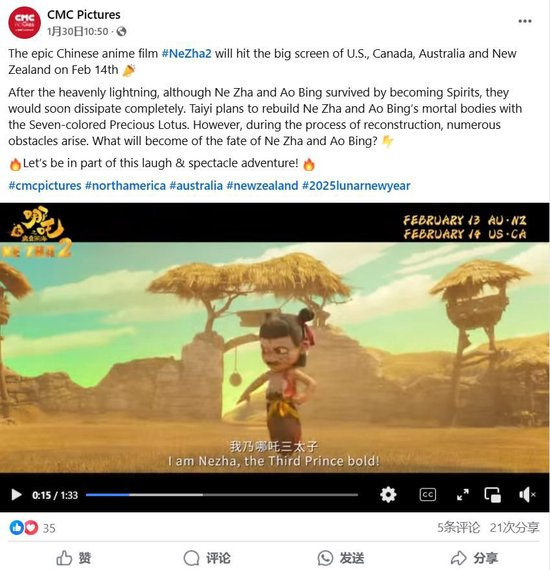550x570 pixels.
Task: Open the post timestamp 1月30日10:50
Action: (77, 32)
